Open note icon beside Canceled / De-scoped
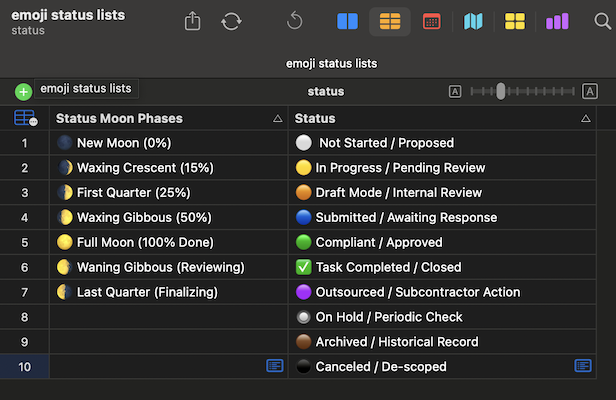This screenshot has width=616, height=400. click(583, 366)
